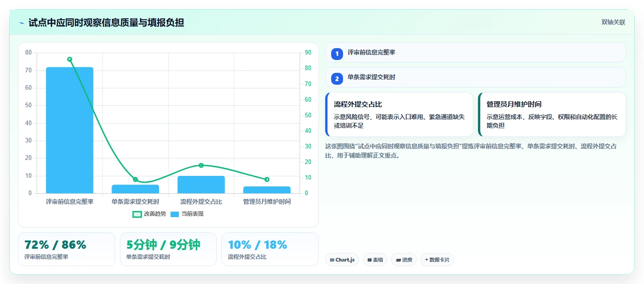Click the 单条需求提交耗时 bar in the chart
The height and width of the screenshot is (284, 644).
point(135,189)
